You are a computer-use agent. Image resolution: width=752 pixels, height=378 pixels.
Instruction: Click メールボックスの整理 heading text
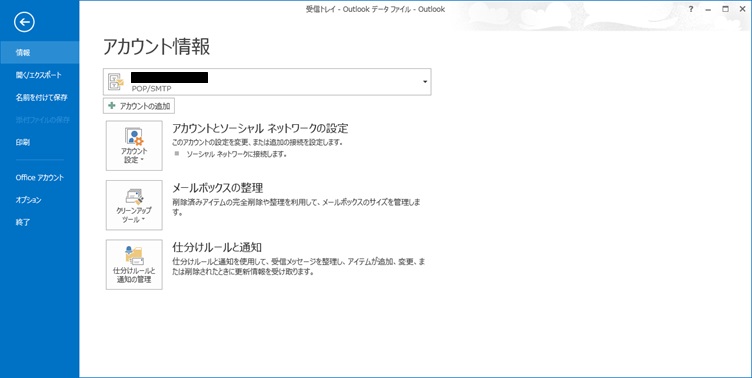pos(217,188)
